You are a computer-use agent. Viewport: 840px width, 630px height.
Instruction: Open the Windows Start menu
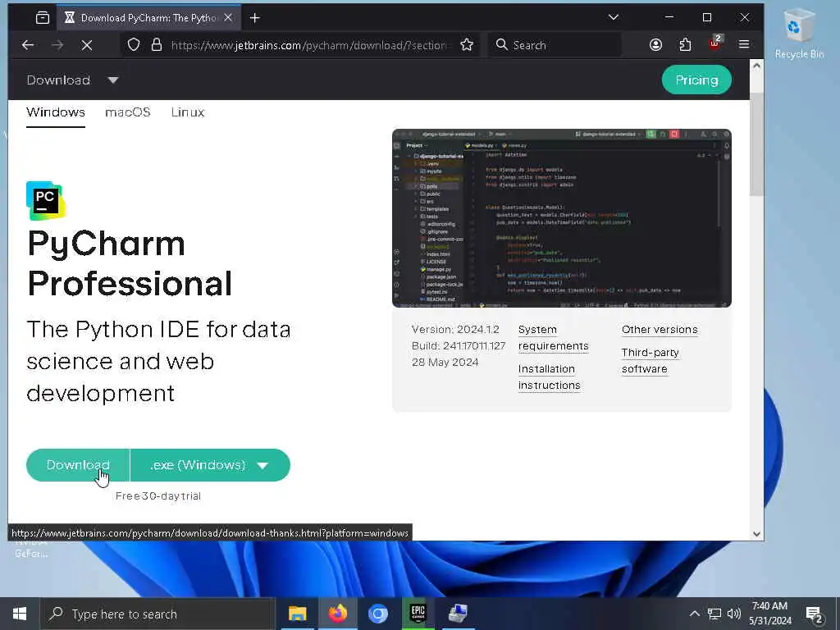[x=20, y=614]
